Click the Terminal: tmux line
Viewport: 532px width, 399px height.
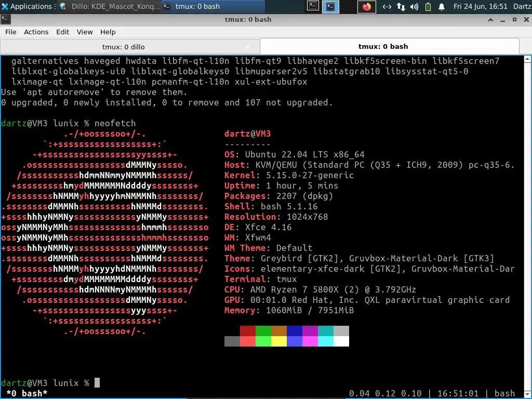pos(260,279)
